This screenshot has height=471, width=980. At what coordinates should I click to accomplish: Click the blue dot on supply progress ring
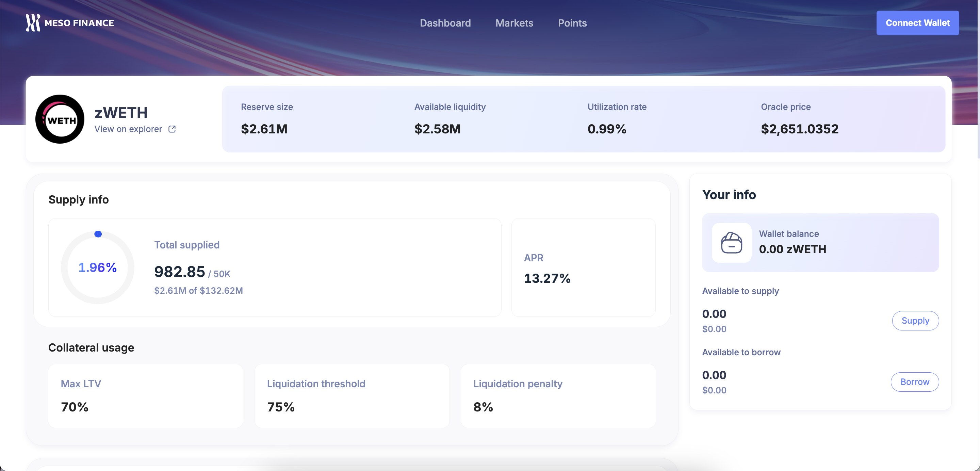pyautogui.click(x=98, y=234)
